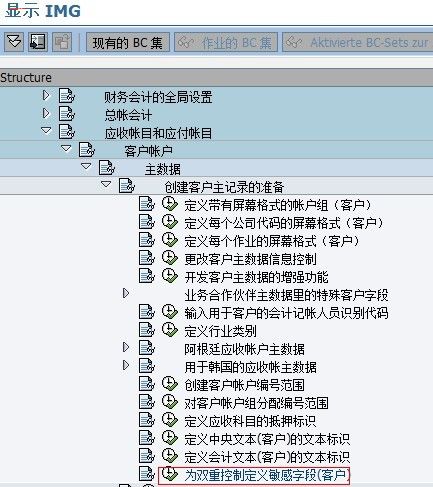
Task: Click the 作业的 BC 集 button
Action: click(x=226, y=42)
